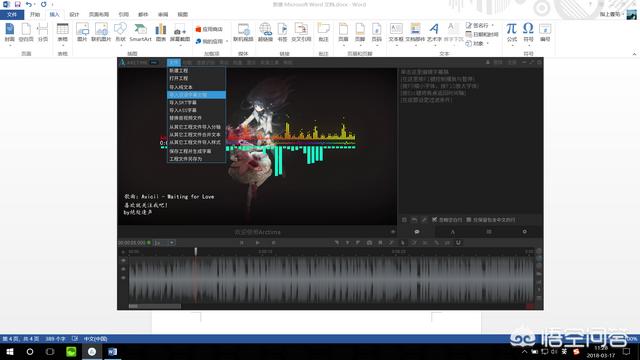Screen dimensions: 640x360
Task: Toggle the bottom eye icon beside waveform
Action: point(123,278)
